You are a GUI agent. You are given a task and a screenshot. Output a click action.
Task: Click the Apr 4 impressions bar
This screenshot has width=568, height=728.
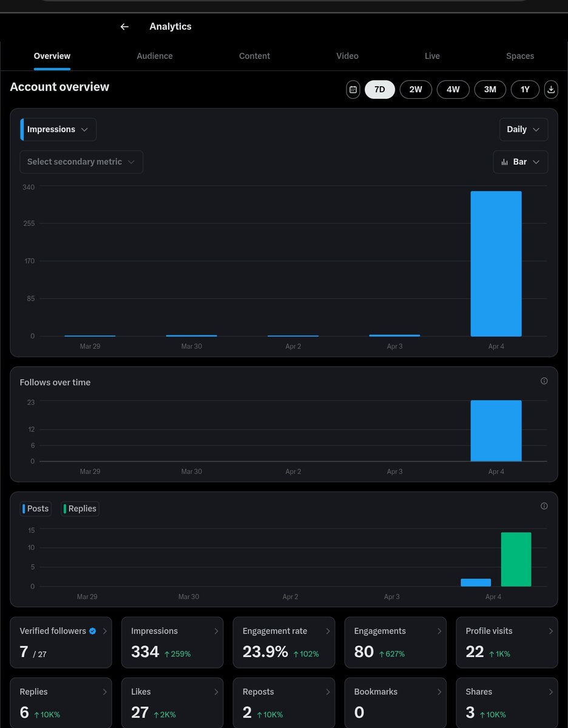coord(496,264)
